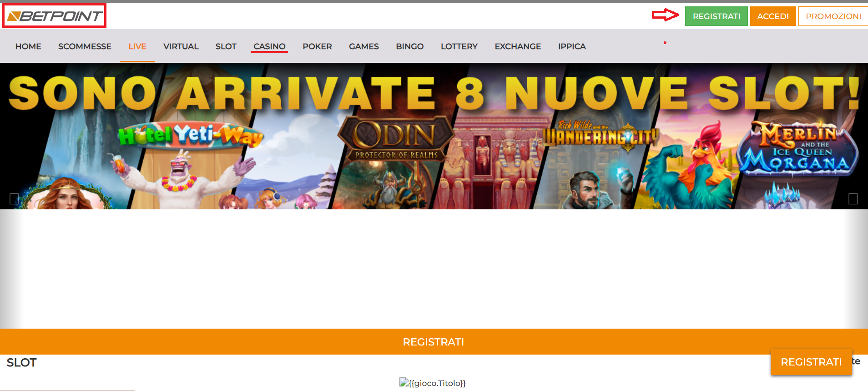Click the full-width orange REGISTRATI bar
868x391 pixels.
434,342
